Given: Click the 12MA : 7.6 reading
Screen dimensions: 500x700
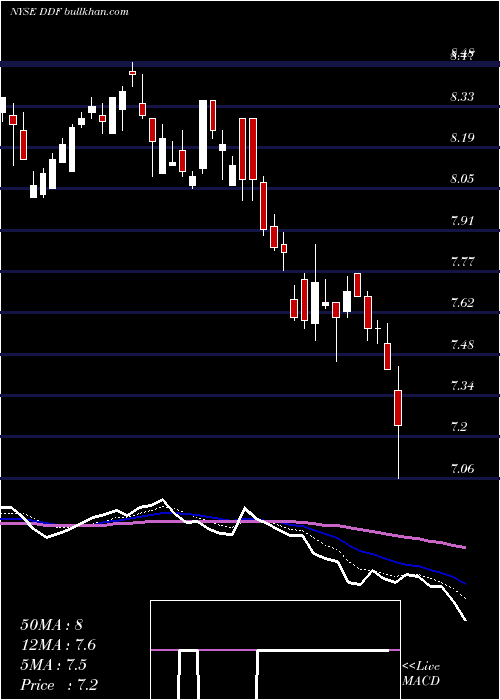Looking at the screenshot, I should tap(58, 645).
